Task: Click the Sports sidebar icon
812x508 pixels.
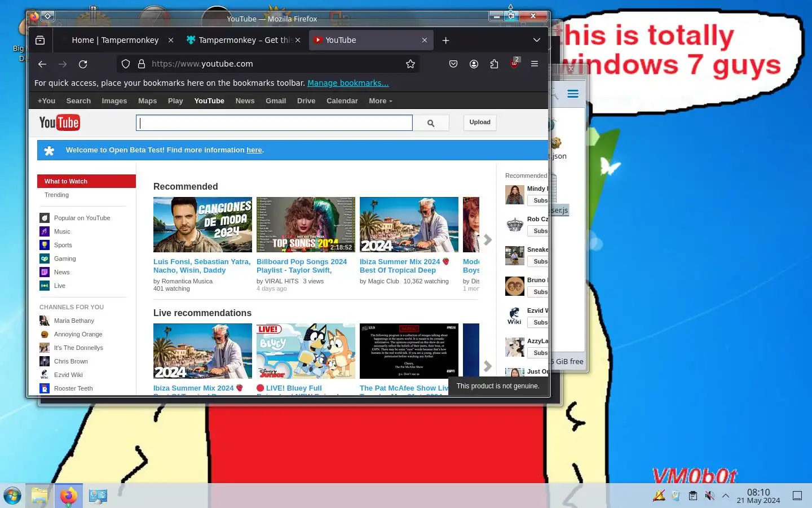Action: [x=45, y=245]
